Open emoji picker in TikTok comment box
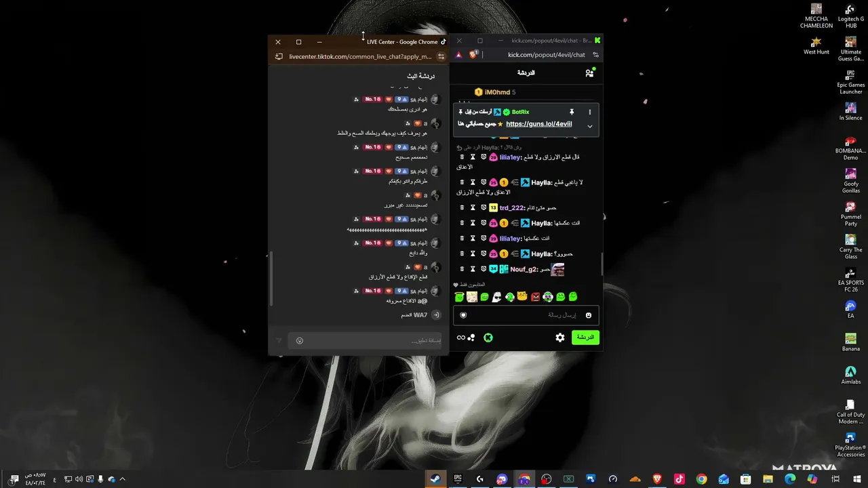 (x=300, y=340)
